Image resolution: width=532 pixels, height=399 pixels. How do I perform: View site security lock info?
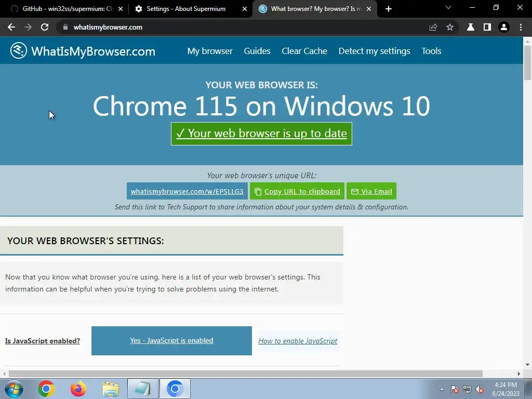65,27
